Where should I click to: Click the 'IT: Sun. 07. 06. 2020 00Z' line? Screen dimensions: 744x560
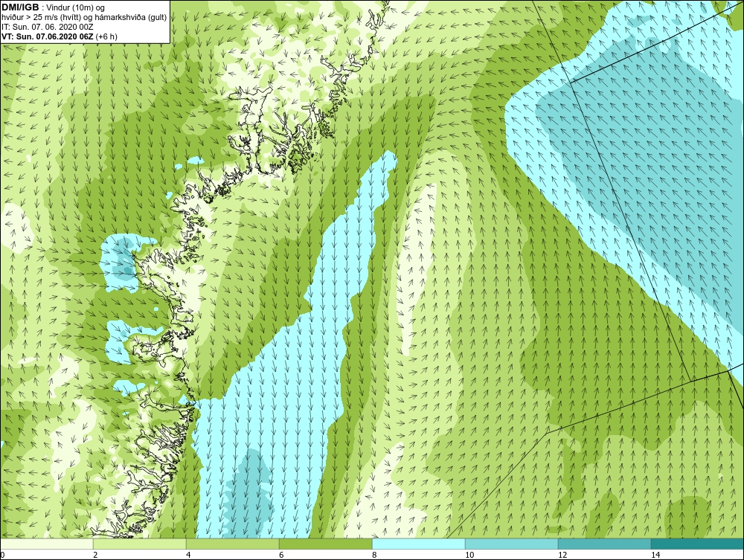pos(48,27)
